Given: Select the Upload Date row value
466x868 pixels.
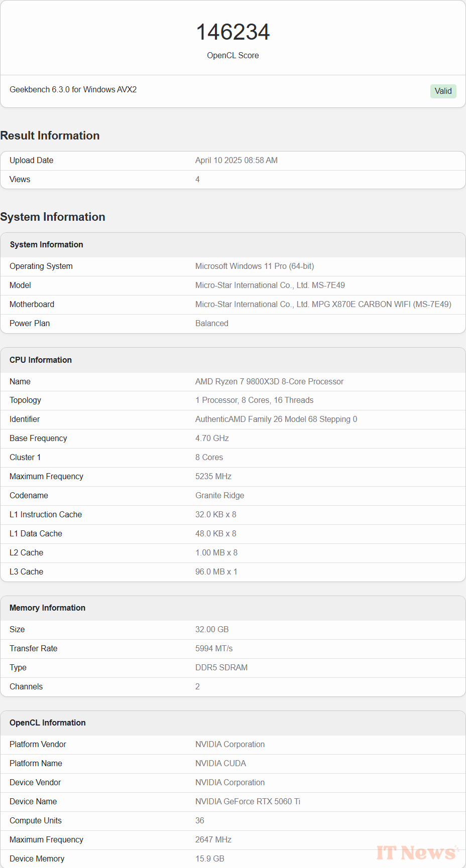Looking at the screenshot, I should (x=236, y=161).
